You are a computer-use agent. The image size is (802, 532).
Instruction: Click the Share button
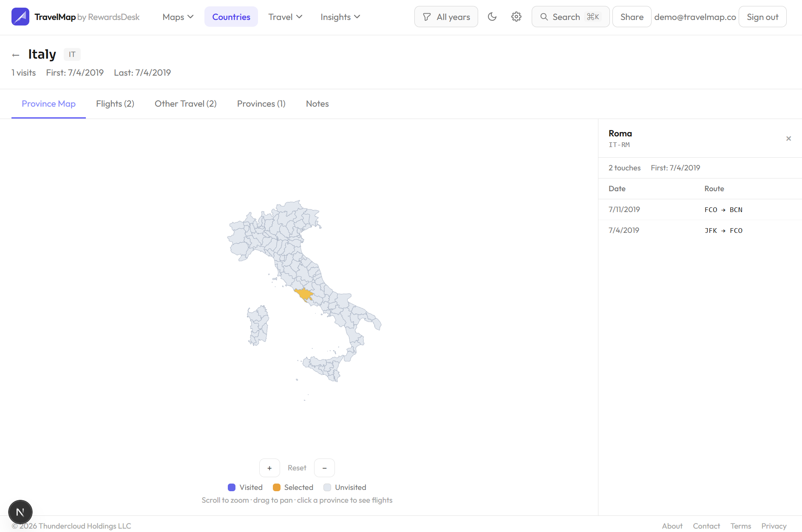(632, 17)
